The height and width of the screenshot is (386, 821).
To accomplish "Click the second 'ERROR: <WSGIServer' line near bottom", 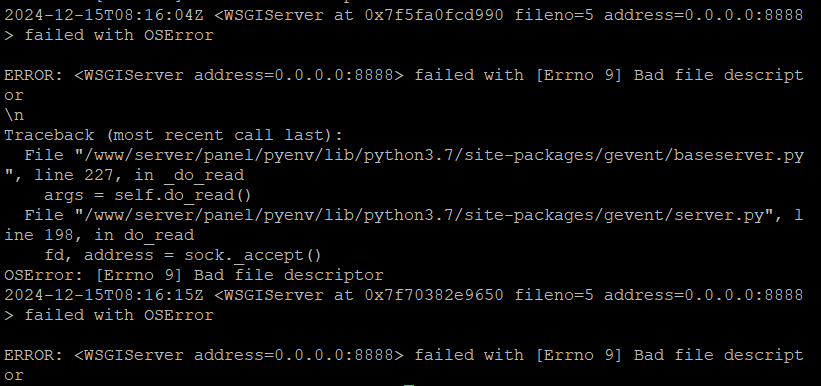I will [404, 356].
